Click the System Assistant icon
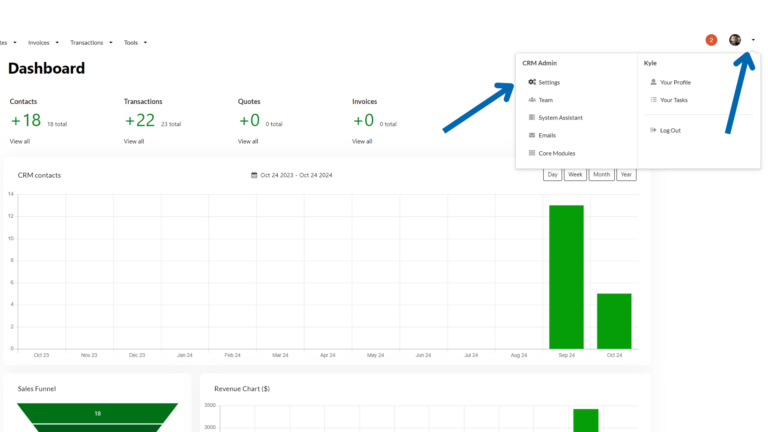This screenshot has width=768, height=432. (x=532, y=118)
